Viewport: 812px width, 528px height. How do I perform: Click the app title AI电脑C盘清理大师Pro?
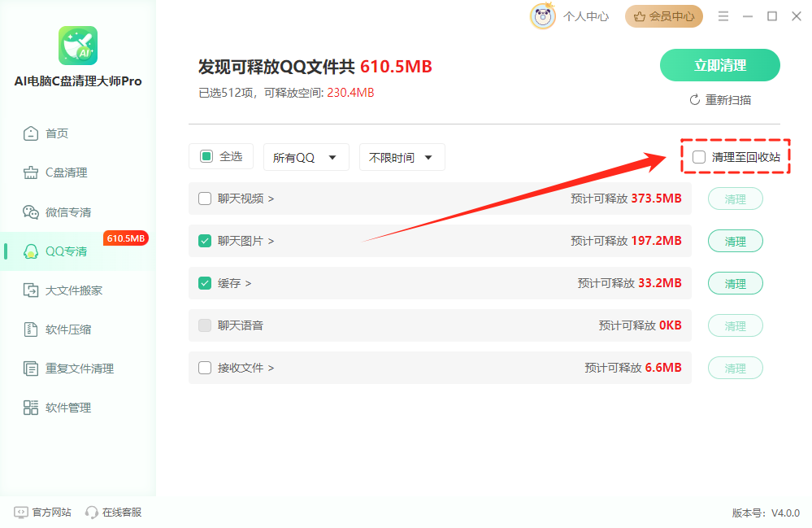[78, 81]
